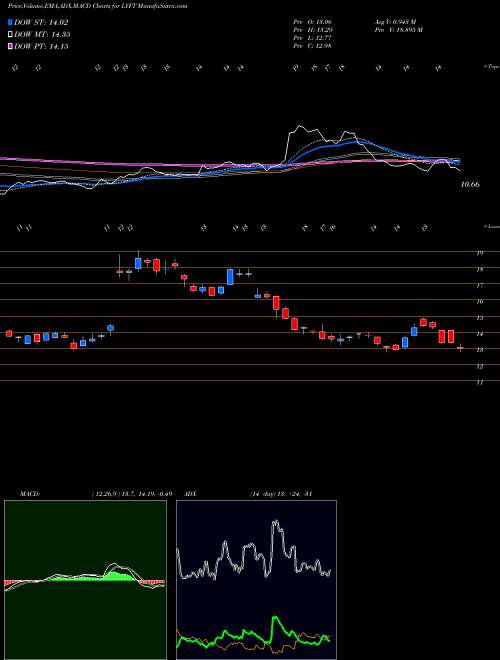Open the green MACD histogram panel
This screenshot has height=660, width=500.
(85, 580)
